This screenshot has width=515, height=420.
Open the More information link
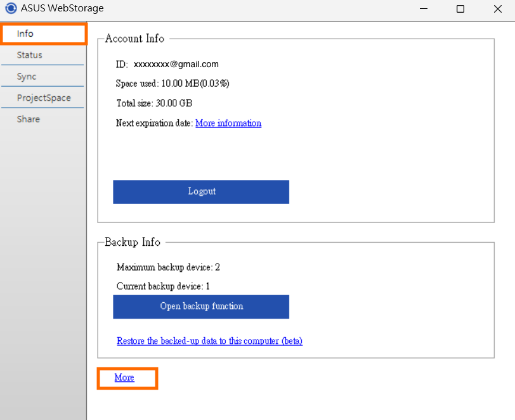coord(228,123)
